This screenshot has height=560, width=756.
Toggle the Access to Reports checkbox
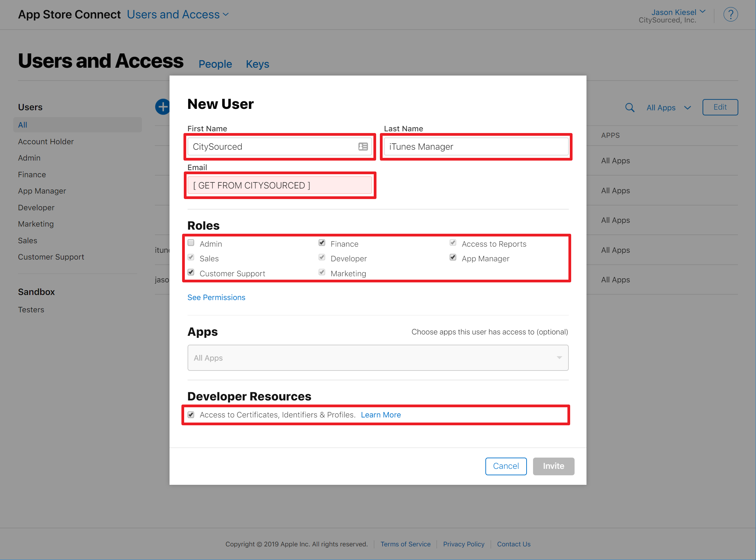[453, 243]
